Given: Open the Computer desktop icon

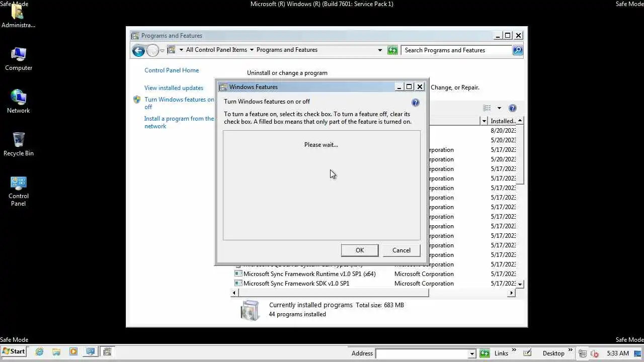Looking at the screenshot, I should pos(19,59).
